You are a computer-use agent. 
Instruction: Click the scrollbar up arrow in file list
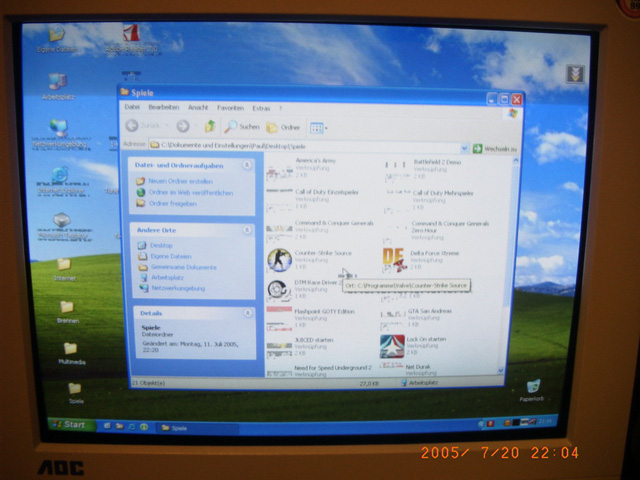coord(516,161)
